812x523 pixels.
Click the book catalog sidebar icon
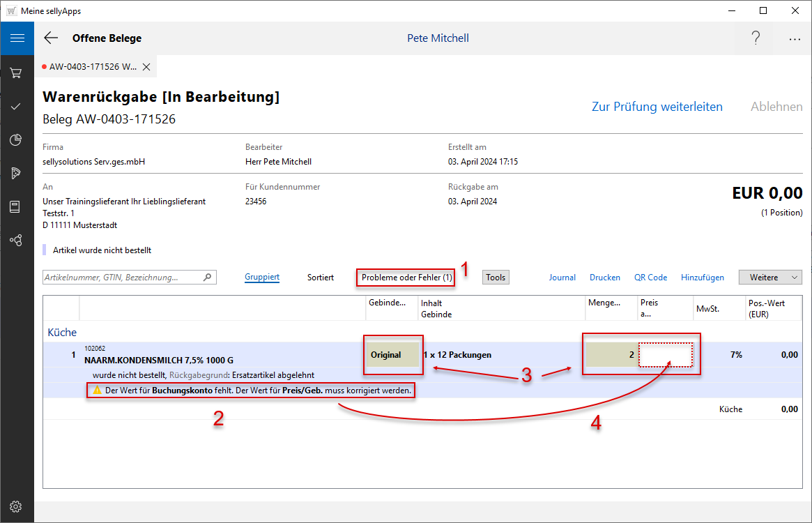tap(17, 206)
